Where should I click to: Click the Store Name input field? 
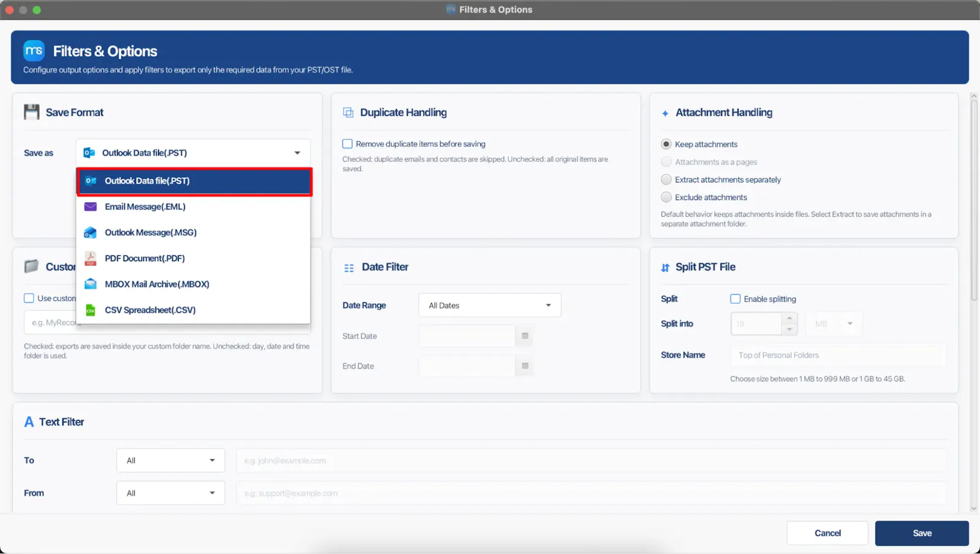(x=838, y=355)
